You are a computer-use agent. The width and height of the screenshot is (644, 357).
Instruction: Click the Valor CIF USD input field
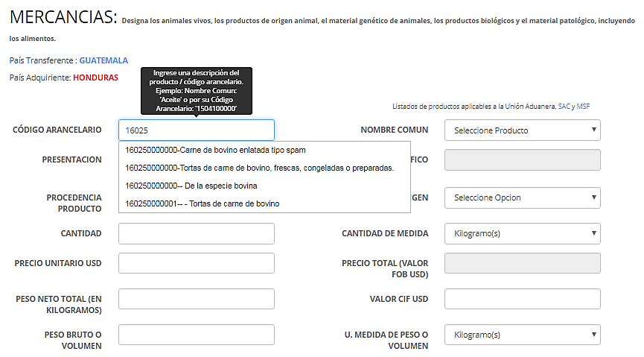click(523, 299)
